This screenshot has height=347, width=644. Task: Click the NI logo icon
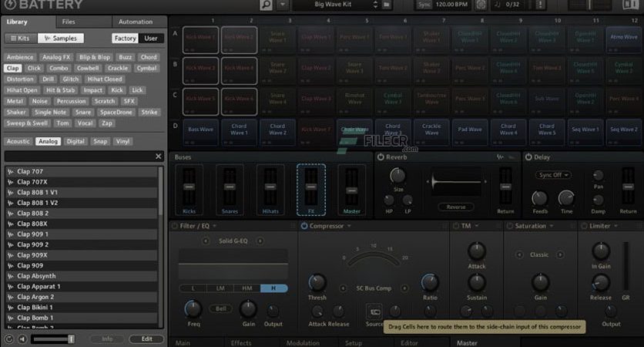pyautogui.click(x=630, y=5)
